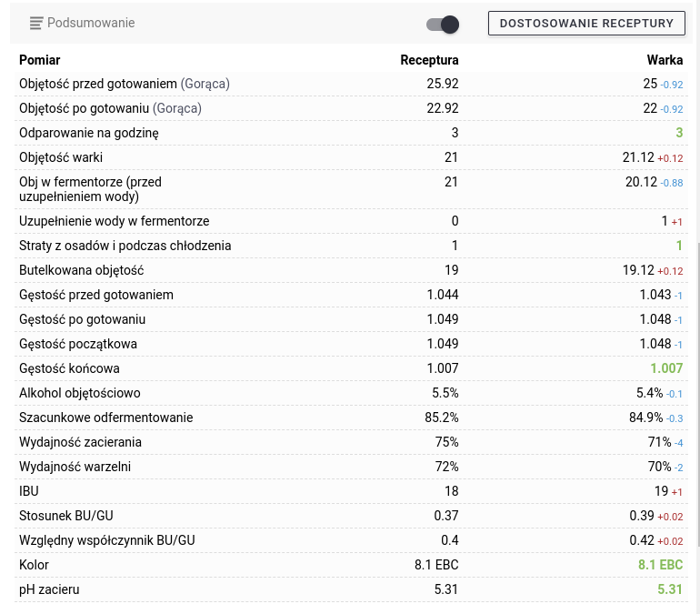The image size is (700, 614).
Task: Select the IBU row label
Action: point(29,491)
